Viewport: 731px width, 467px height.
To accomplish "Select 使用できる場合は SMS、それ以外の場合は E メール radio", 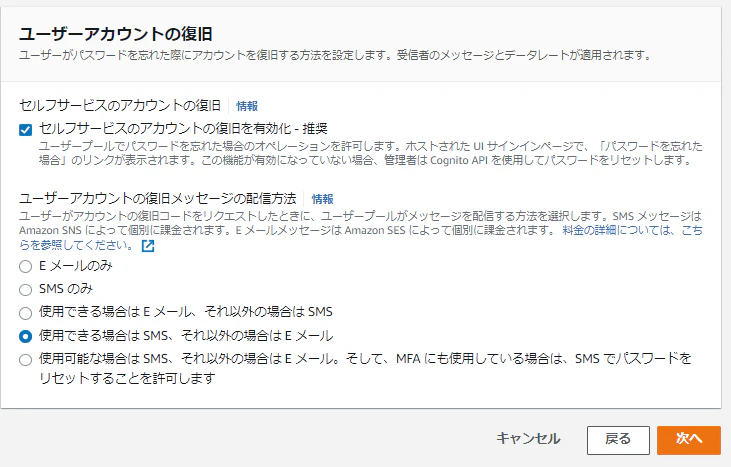I will [x=26, y=336].
